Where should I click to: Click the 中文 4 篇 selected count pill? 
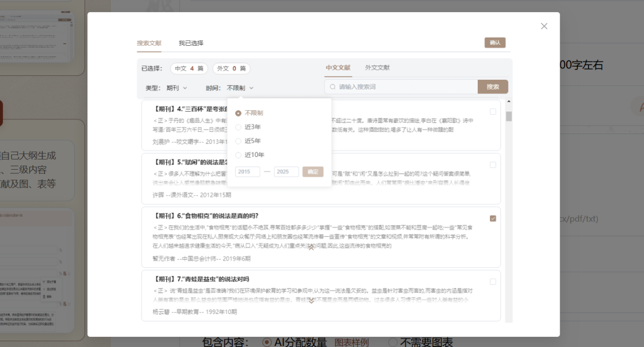[x=189, y=69]
